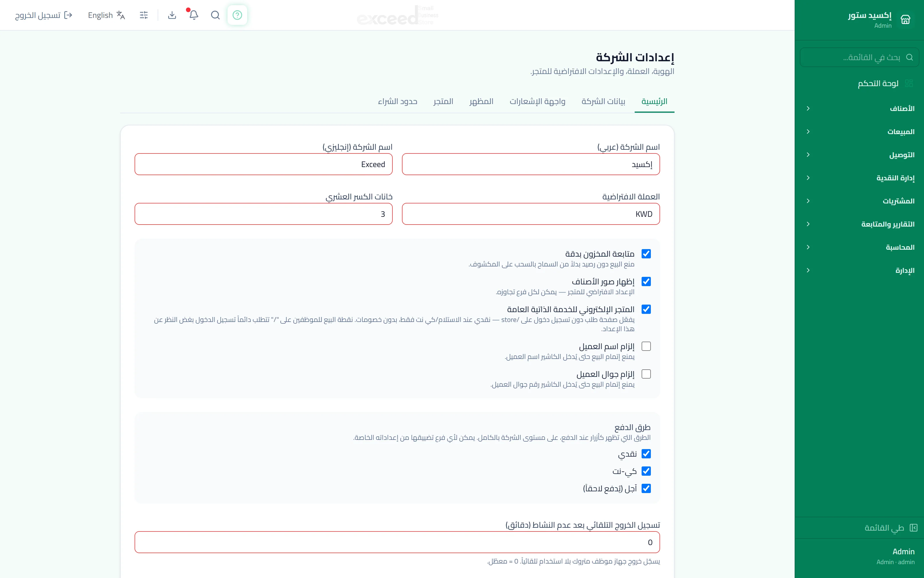
Task: Open the sliders preferences icon
Action: pos(144,15)
